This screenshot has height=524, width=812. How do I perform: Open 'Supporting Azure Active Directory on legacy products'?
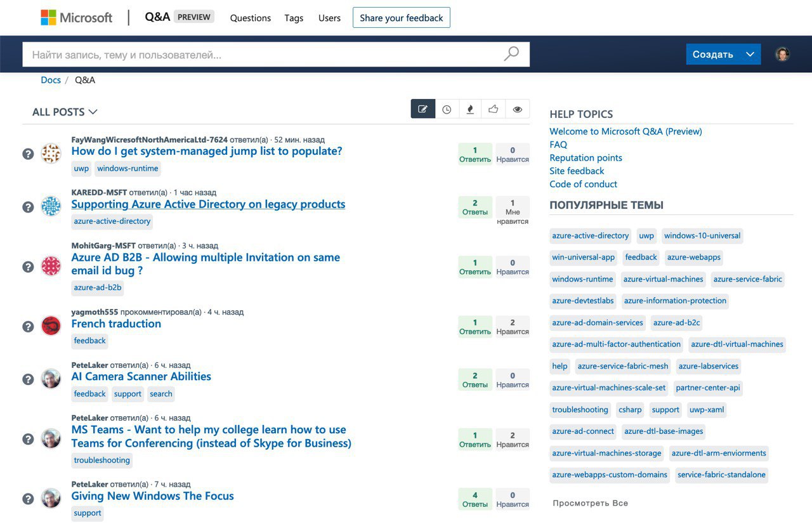(x=208, y=204)
